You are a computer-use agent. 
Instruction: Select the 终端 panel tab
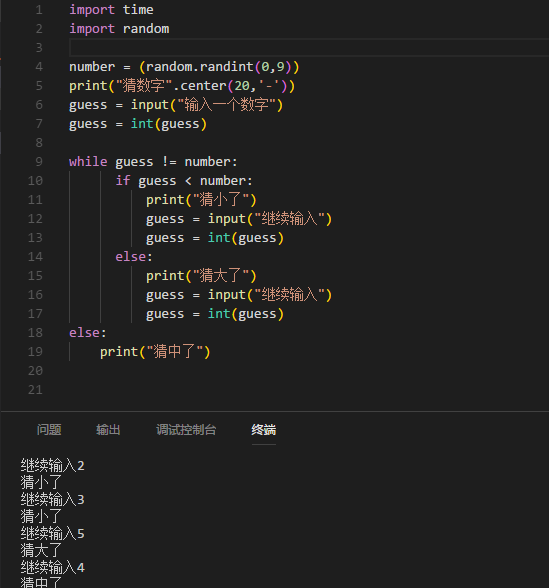(264, 430)
